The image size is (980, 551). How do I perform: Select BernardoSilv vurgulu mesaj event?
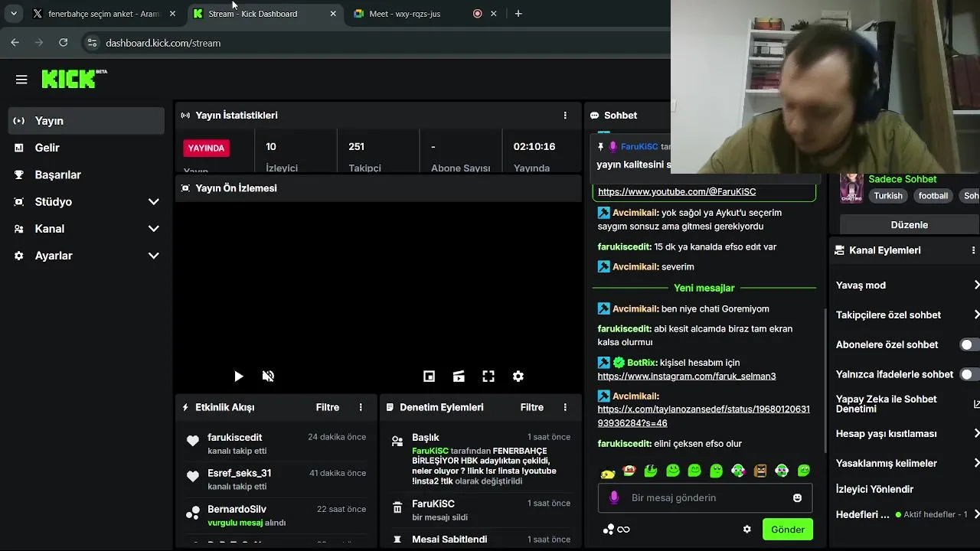pyautogui.click(x=276, y=515)
